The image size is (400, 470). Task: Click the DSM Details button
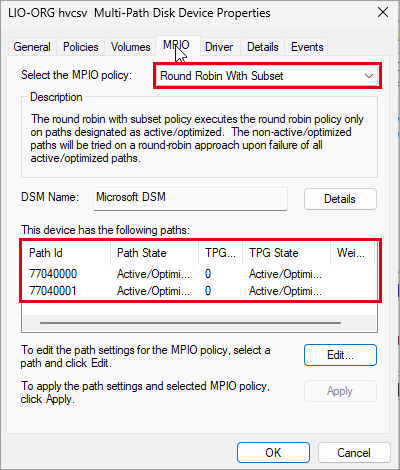340,199
